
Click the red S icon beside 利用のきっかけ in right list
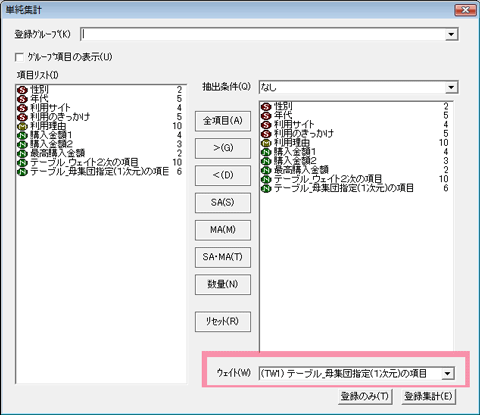(266, 134)
